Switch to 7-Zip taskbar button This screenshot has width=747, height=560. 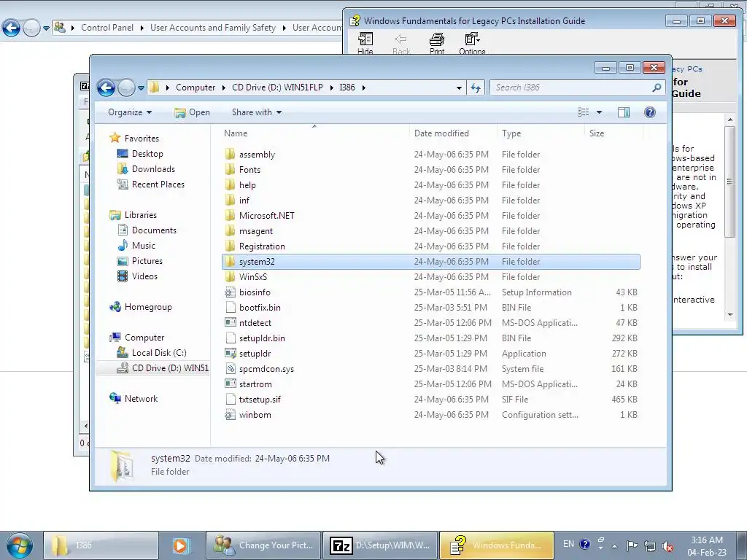[380, 545]
